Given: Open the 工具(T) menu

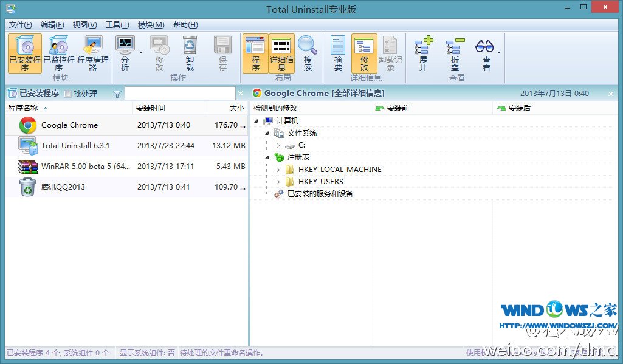Looking at the screenshot, I should pyautogui.click(x=117, y=25).
